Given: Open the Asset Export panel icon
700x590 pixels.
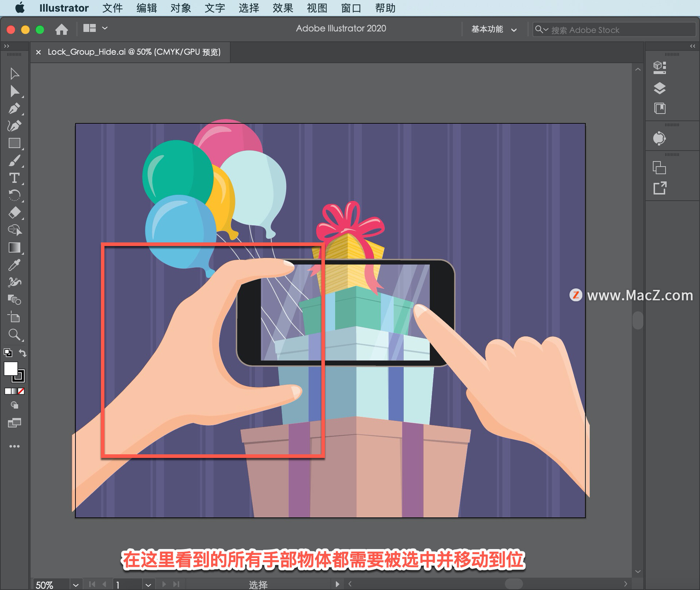Looking at the screenshot, I should click(661, 188).
